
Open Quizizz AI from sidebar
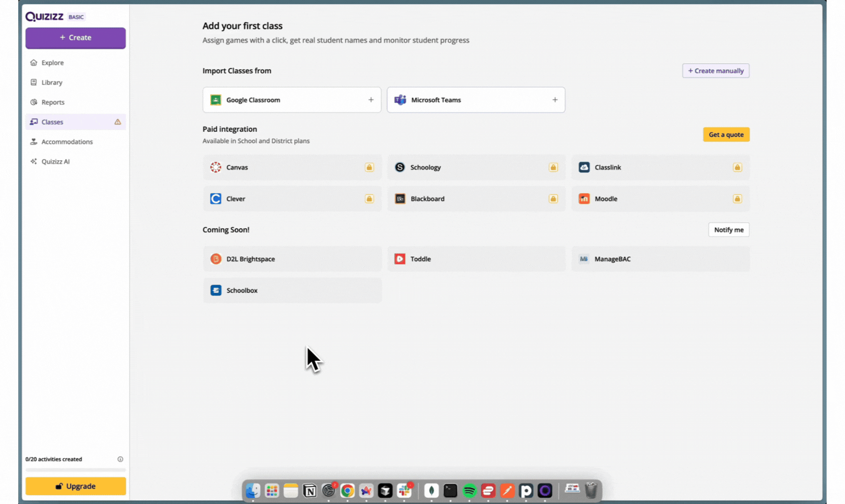pos(75,161)
